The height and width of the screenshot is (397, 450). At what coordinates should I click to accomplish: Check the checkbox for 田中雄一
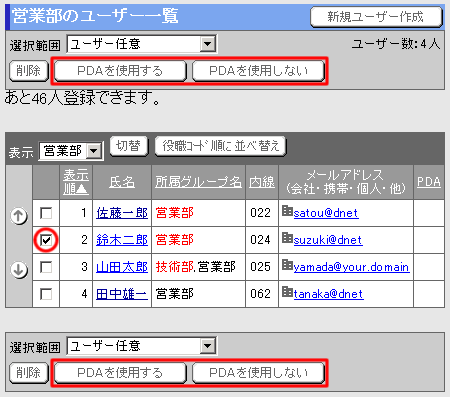coord(46,294)
